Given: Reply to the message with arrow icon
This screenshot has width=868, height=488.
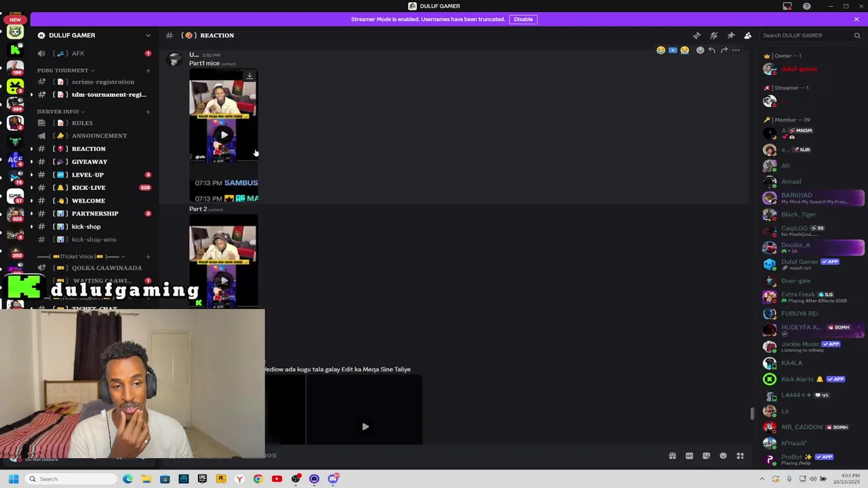Looking at the screenshot, I should (712, 50).
